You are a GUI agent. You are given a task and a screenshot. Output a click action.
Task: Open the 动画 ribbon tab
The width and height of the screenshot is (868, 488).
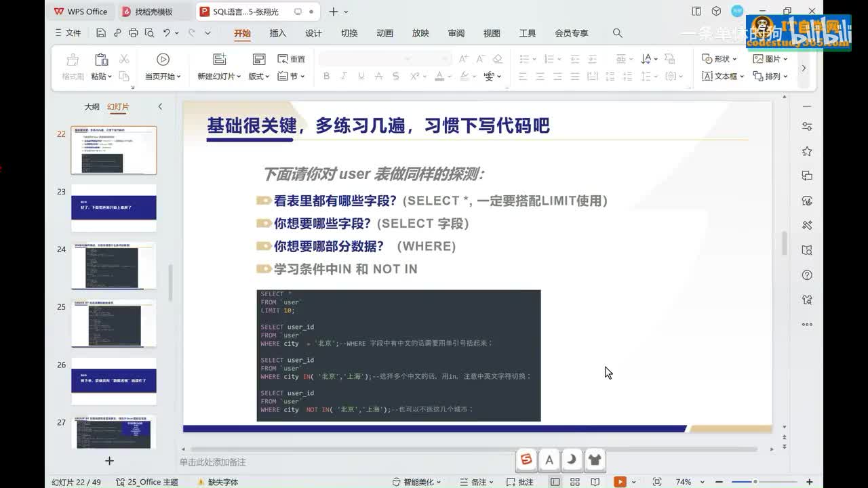tap(384, 33)
